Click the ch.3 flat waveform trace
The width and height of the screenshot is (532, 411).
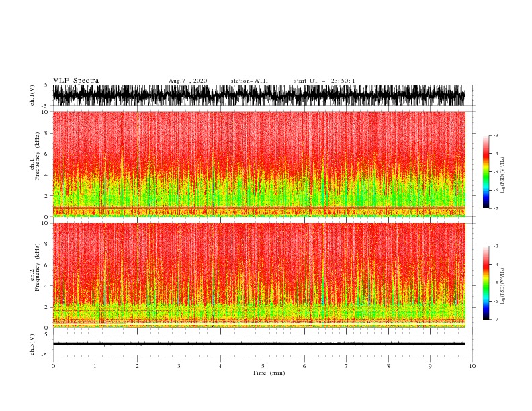[259, 344]
